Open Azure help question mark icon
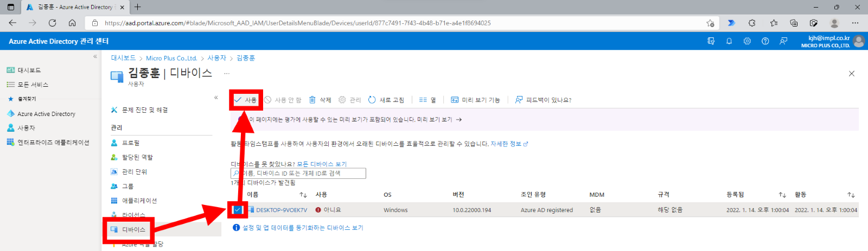Viewport: 868px width, 251px height. pyautogui.click(x=765, y=41)
